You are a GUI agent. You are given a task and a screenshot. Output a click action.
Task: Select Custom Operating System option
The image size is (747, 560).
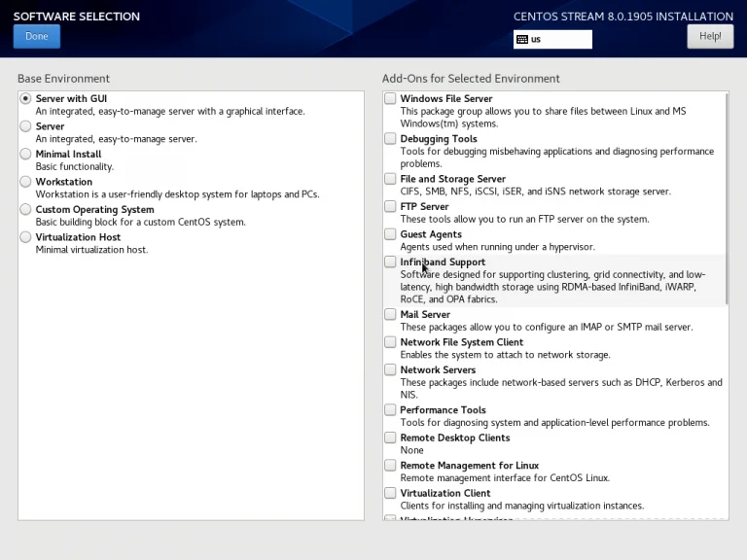pos(25,210)
